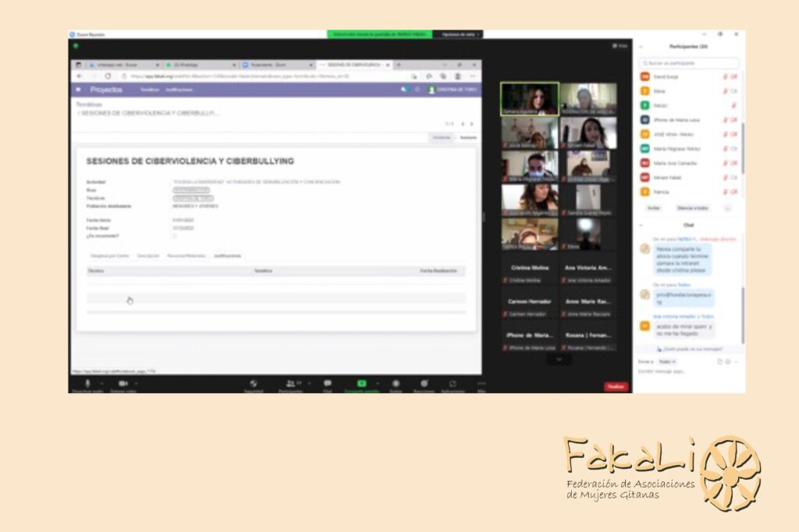Screen dimensions: 799x532
Task: Open the participants more options button
Action: tap(727, 208)
